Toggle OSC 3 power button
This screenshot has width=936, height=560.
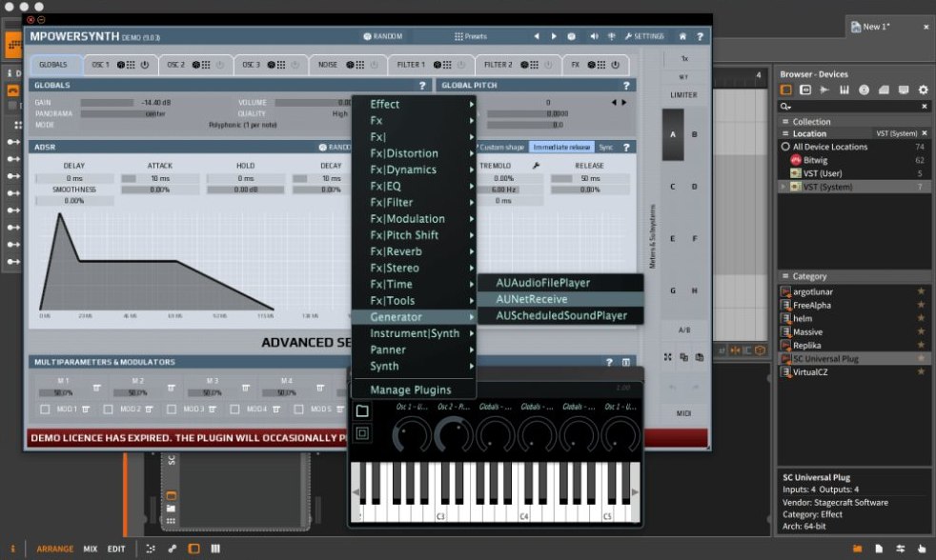click(x=295, y=65)
